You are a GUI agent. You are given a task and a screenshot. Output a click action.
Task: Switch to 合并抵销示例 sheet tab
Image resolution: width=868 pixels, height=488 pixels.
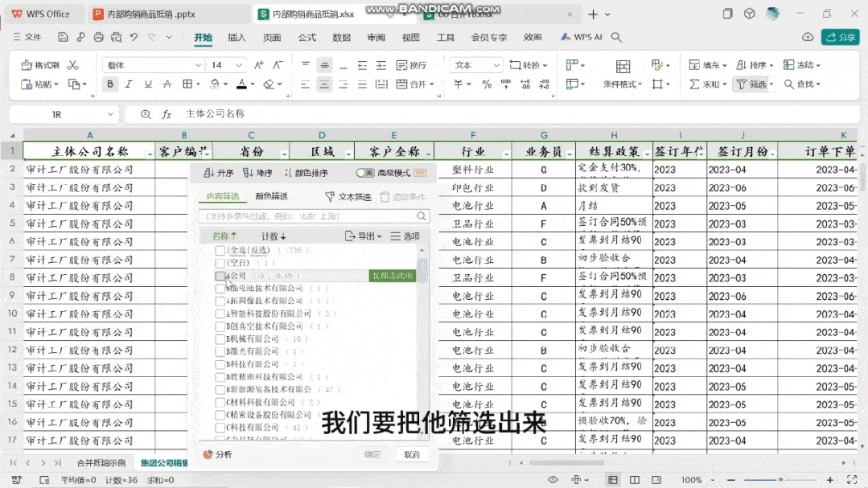point(101,462)
